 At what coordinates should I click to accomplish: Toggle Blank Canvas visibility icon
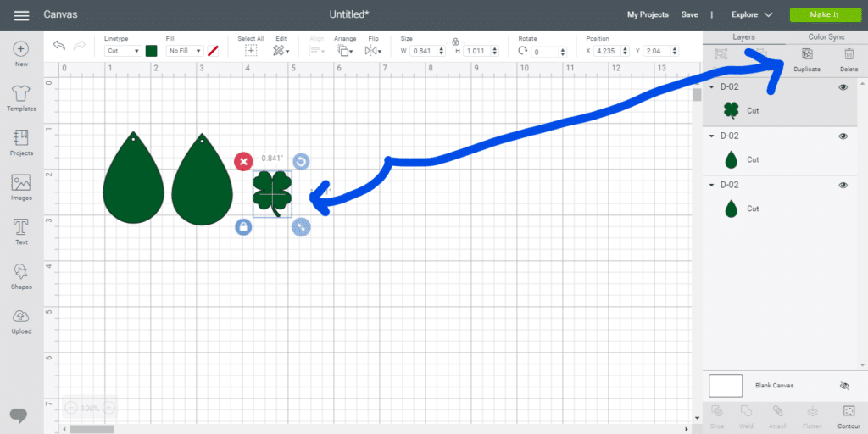click(x=843, y=386)
